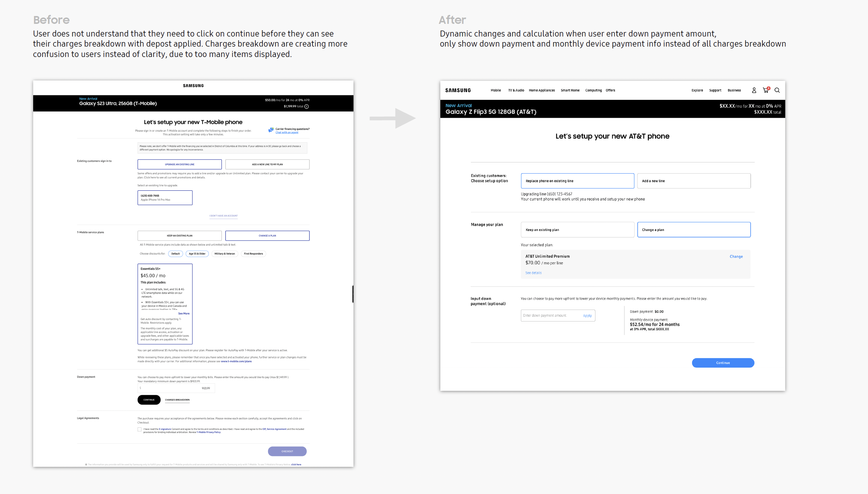Image resolution: width=868 pixels, height=494 pixels.
Task: Select First Responders discount pill
Action: [x=253, y=254]
